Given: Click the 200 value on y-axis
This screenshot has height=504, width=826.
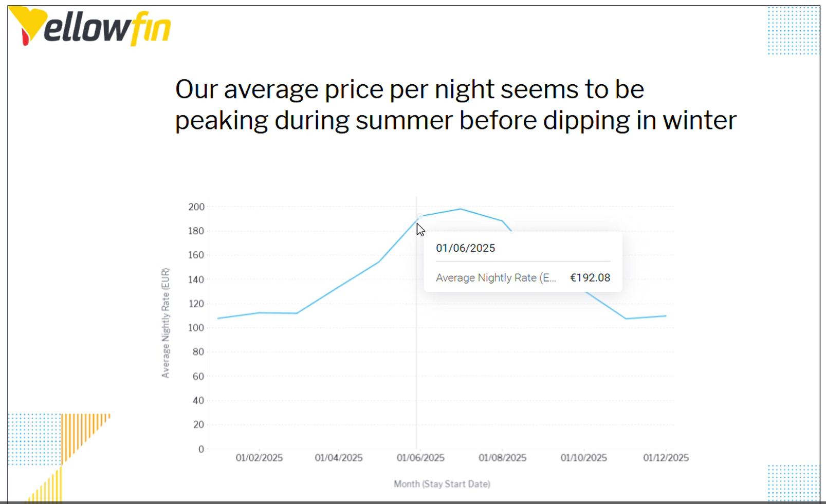Looking at the screenshot, I should (x=196, y=207).
